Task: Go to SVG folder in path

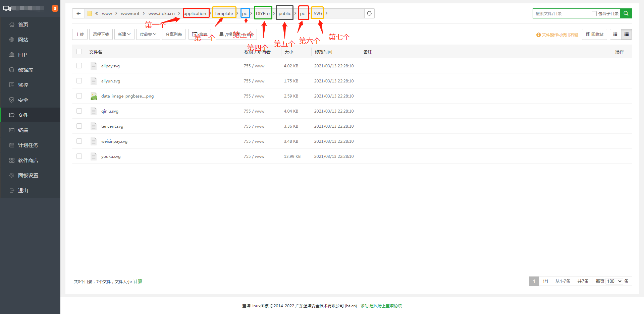Action: (318, 13)
